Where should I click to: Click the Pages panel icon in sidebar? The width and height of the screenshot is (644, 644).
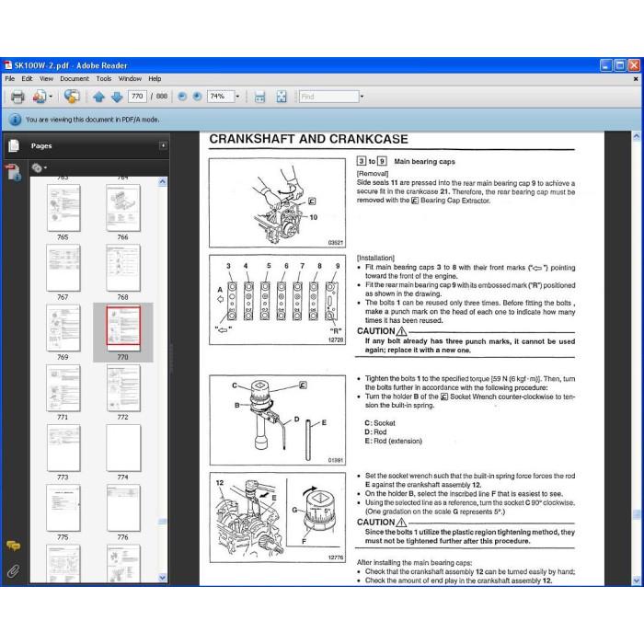pyautogui.click(x=14, y=145)
